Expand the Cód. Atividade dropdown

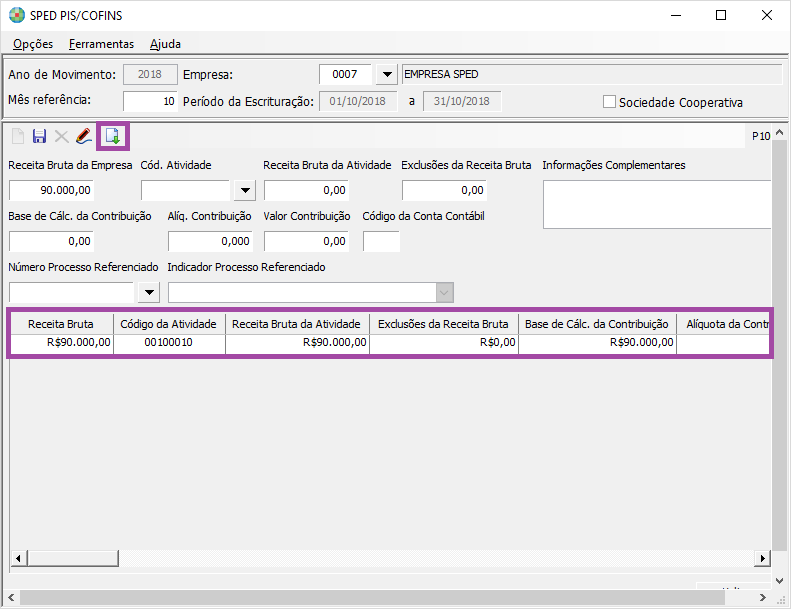coord(245,191)
